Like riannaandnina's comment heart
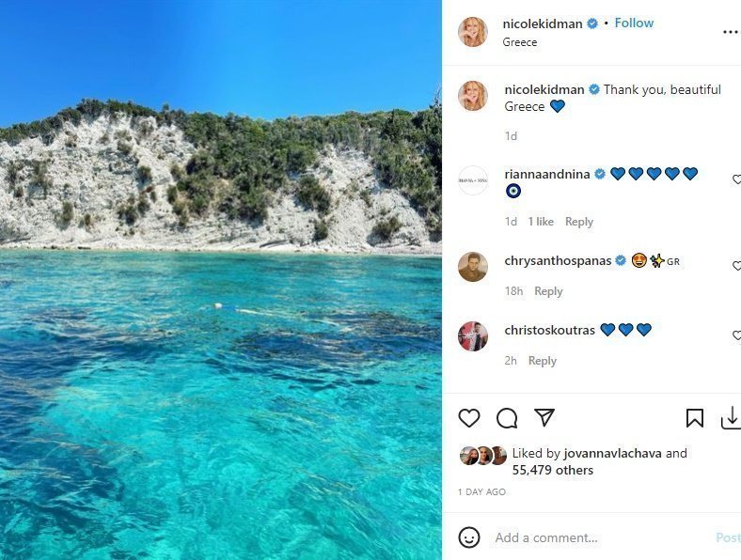Screen dimensions: 741x560 point(736,179)
